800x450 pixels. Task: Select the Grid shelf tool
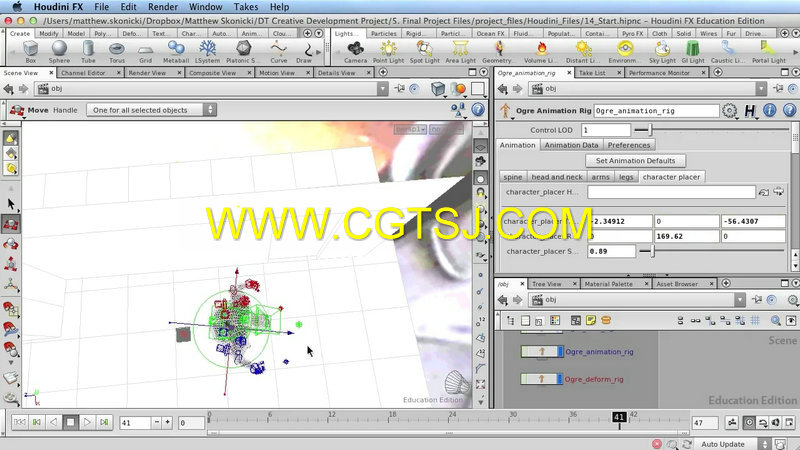pyautogui.click(x=145, y=52)
